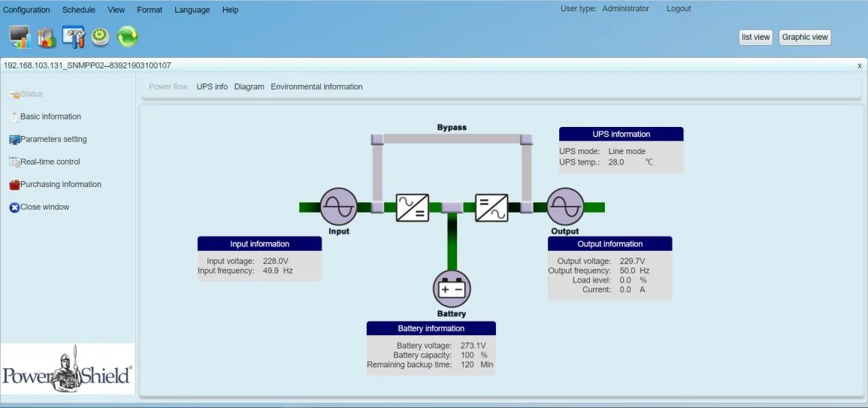Click the UPS temp value 28.0
Viewport: 868px width, 408px height.
tap(616, 162)
